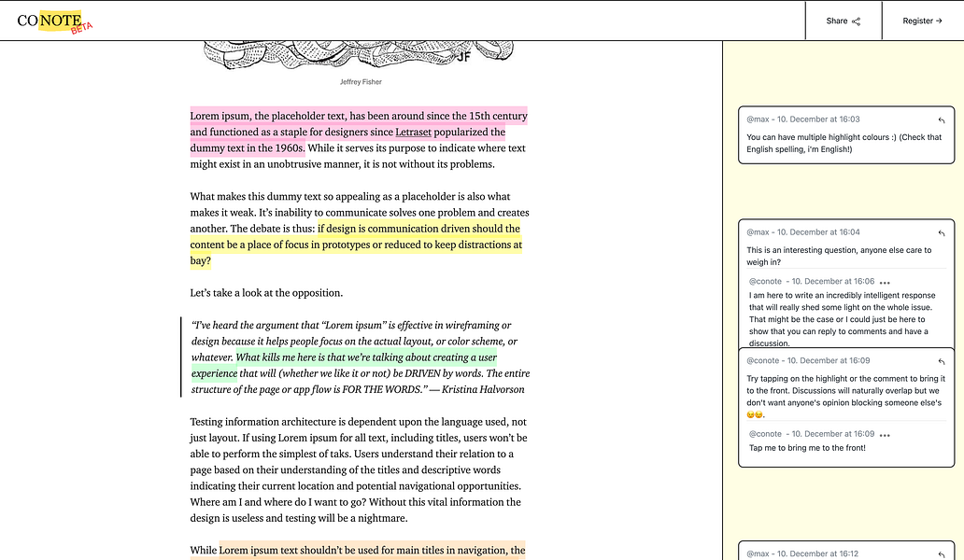This screenshot has height=560, width=964.
Task: Open the Share menu
Action: pyautogui.click(x=843, y=21)
